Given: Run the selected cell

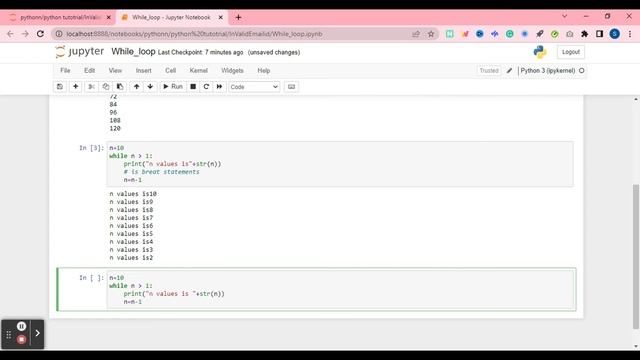Looking at the screenshot, I should click(173, 87).
